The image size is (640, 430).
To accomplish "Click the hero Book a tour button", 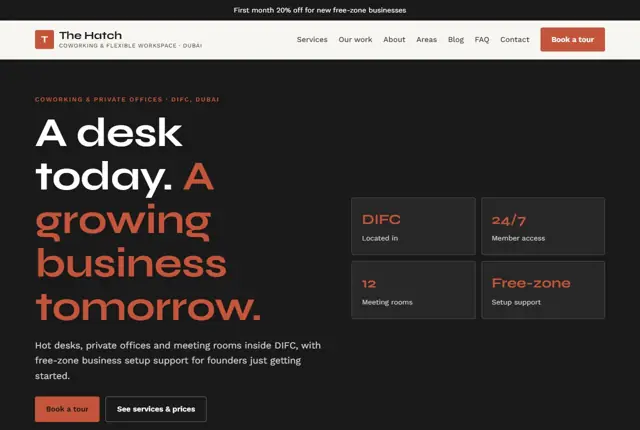I will click(67, 409).
